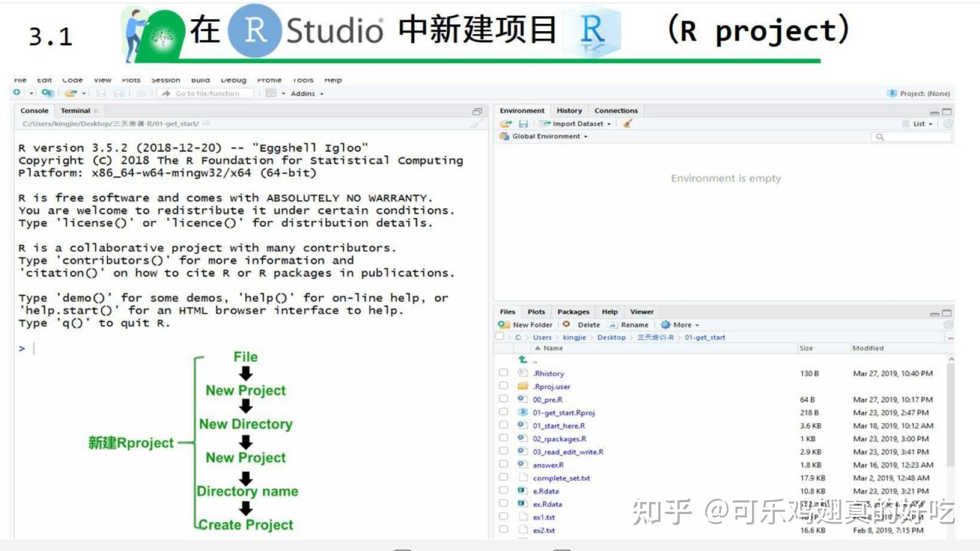Open the Global Environment selector
The image size is (980, 551).
click(x=543, y=136)
